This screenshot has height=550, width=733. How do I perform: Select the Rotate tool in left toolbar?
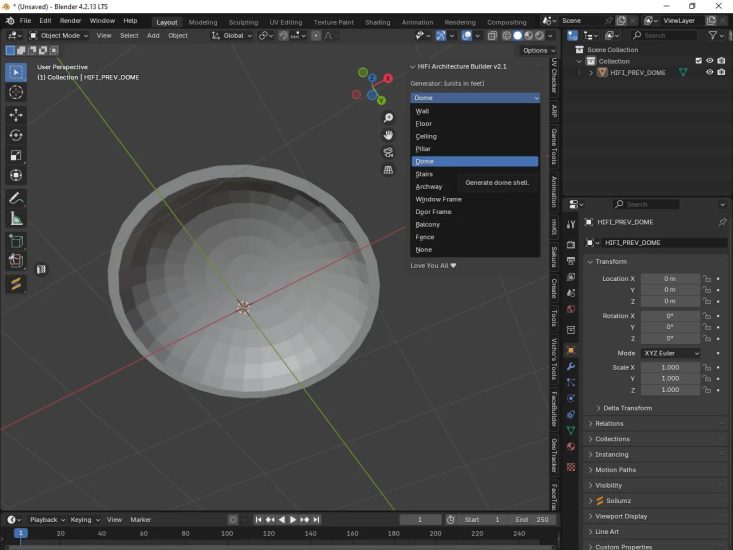coord(16,135)
